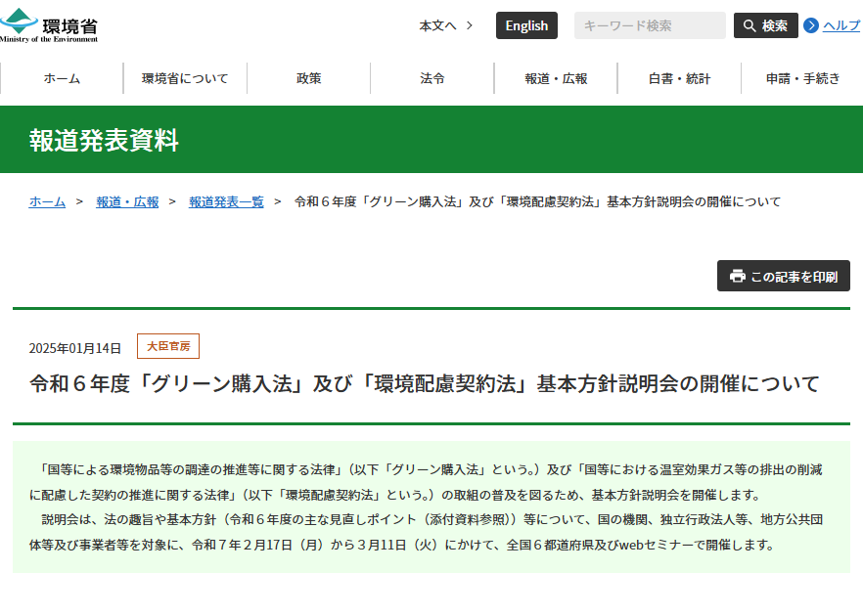Follow the 報道発表一覧 breadcrumb link

coord(226,201)
